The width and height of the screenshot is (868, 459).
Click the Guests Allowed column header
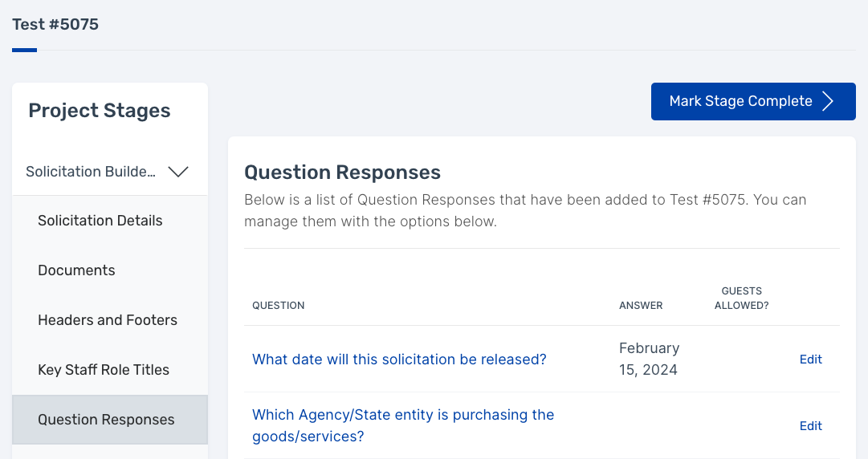point(741,298)
